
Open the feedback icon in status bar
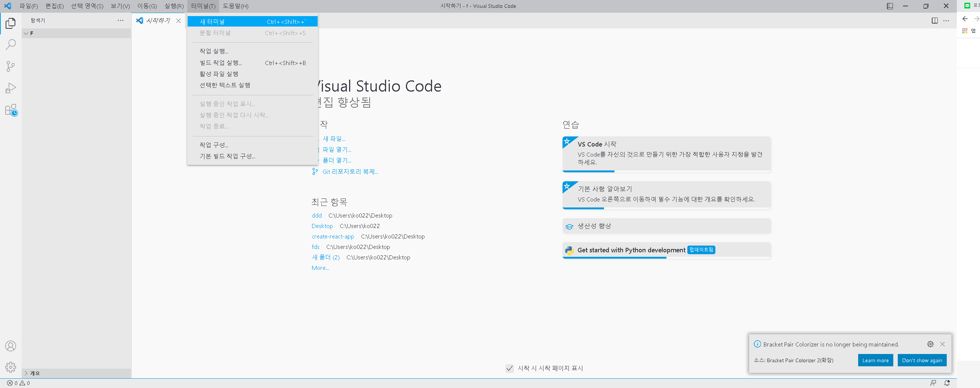(x=933, y=383)
